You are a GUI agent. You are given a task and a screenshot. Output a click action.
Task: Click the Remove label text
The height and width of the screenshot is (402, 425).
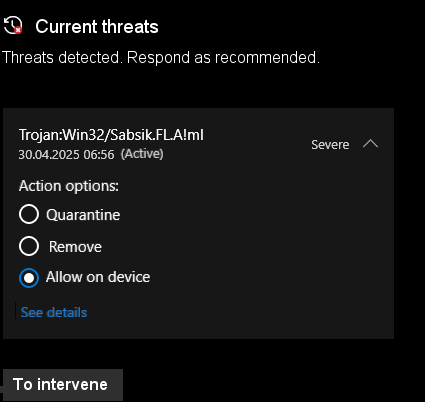tap(75, 247)
